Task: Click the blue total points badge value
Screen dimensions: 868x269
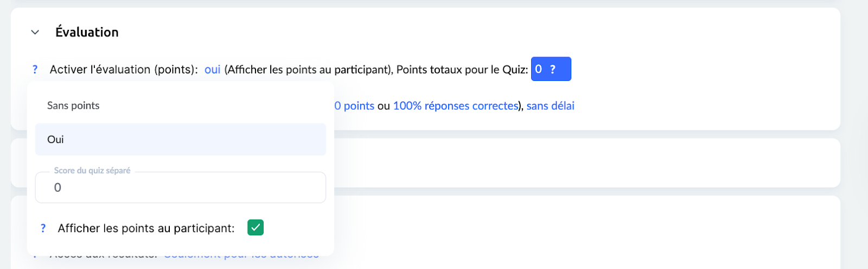Action: (x=539, y=69)
